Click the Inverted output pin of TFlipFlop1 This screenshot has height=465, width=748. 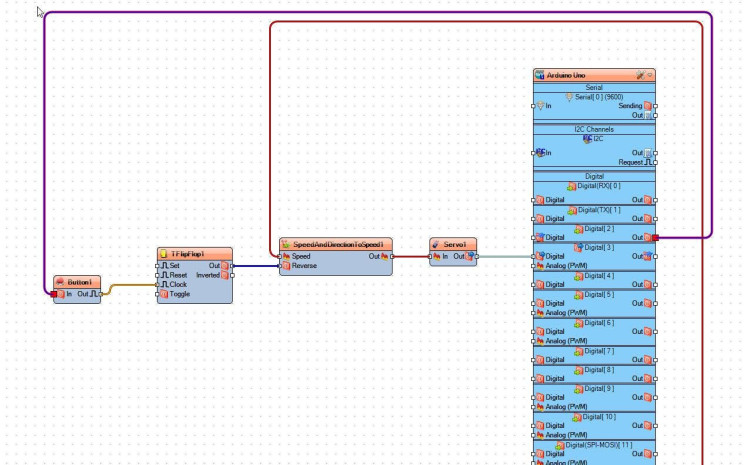tap(230, 275)
